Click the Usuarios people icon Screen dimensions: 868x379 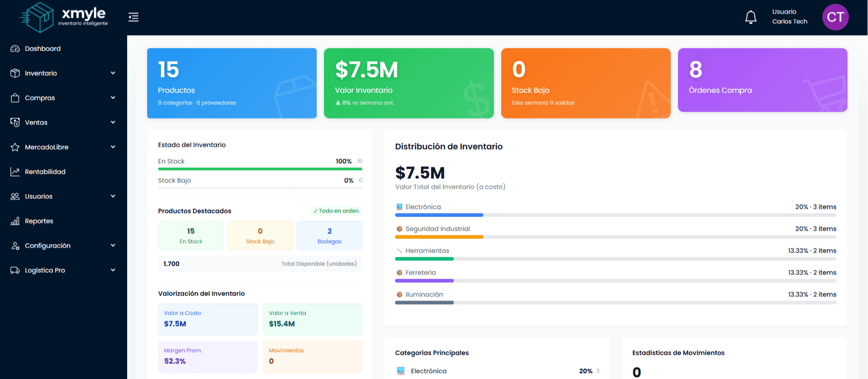pos(15,197)
